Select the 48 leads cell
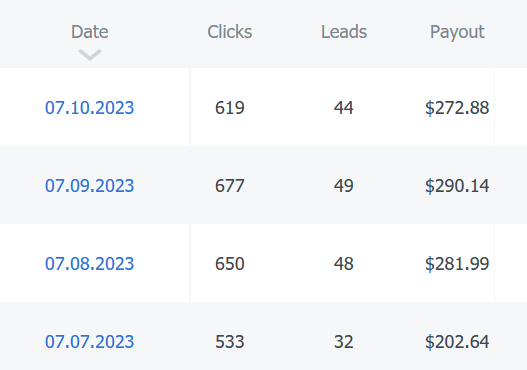This screenshot has width=527, height=370. tap(343, 264)
